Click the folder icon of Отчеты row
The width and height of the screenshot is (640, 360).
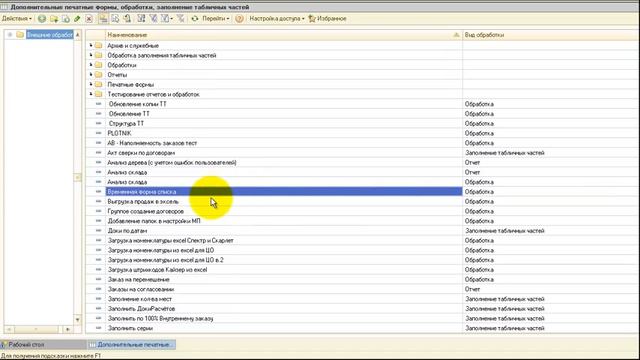point(98,75)
